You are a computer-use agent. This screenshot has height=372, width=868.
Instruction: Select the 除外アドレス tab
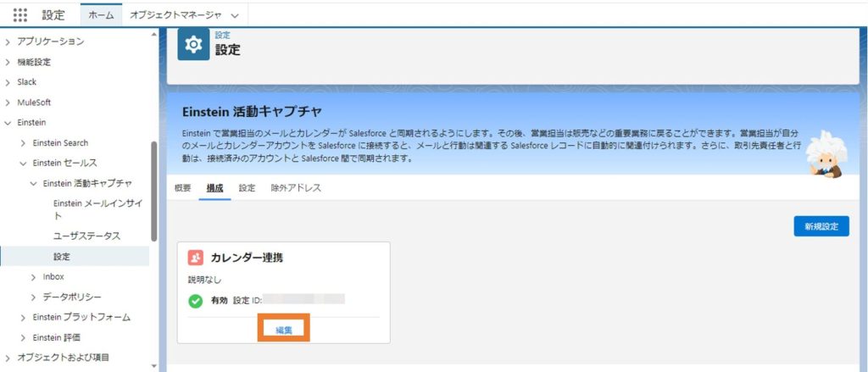pos(296,188)
